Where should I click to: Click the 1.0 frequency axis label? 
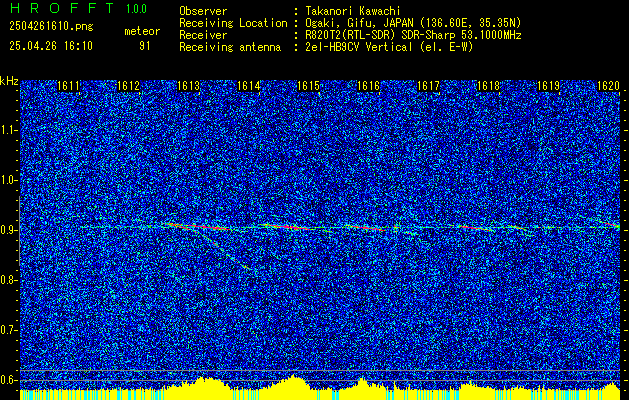point(9,181)
